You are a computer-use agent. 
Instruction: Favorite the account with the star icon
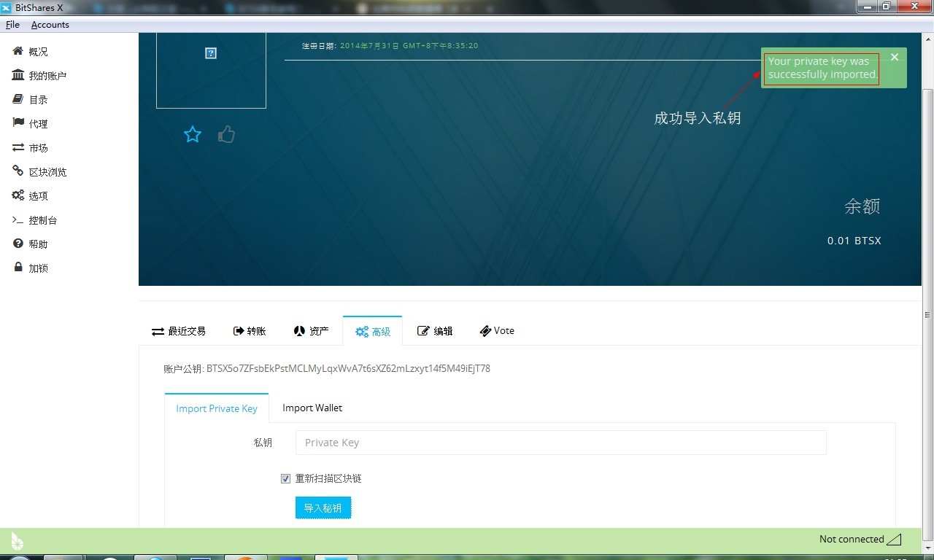pyautogui.click(x=193, y=134)
